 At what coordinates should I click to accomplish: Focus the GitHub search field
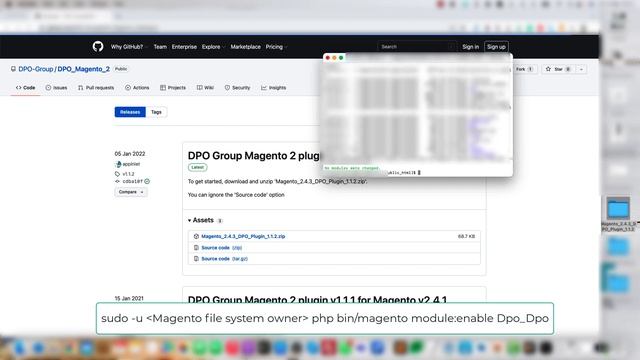point(417,47)
